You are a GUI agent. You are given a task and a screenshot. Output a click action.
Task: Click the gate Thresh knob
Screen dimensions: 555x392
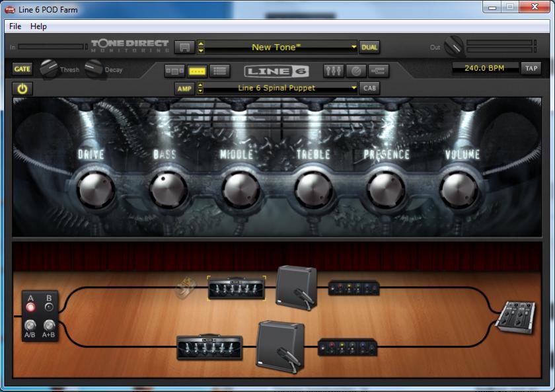tap(49, 68)
